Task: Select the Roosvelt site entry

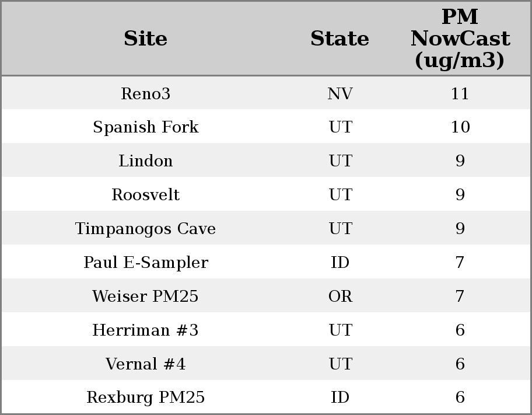Action: pyautogui.click(x=146, y=195)
